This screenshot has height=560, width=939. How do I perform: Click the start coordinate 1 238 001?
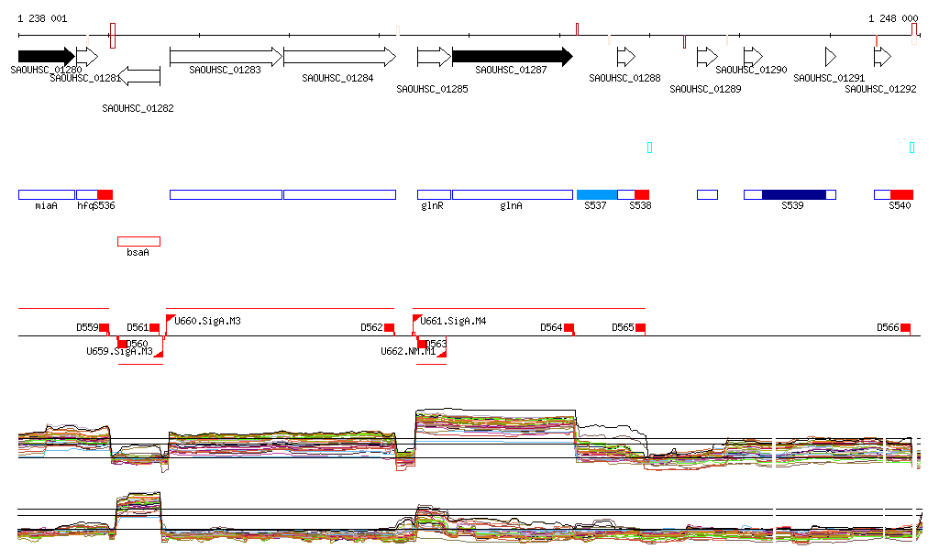42,18
